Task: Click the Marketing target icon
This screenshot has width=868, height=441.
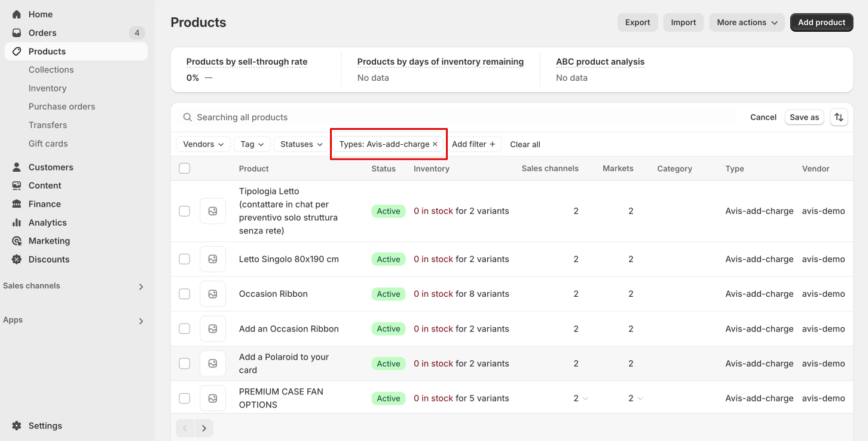Action: click(17, 241)
